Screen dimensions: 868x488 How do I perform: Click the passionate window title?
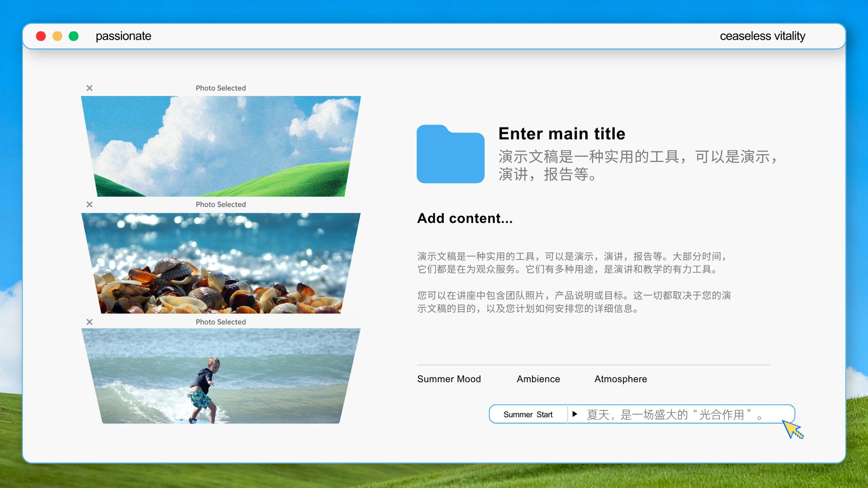(x=123, y=36)
